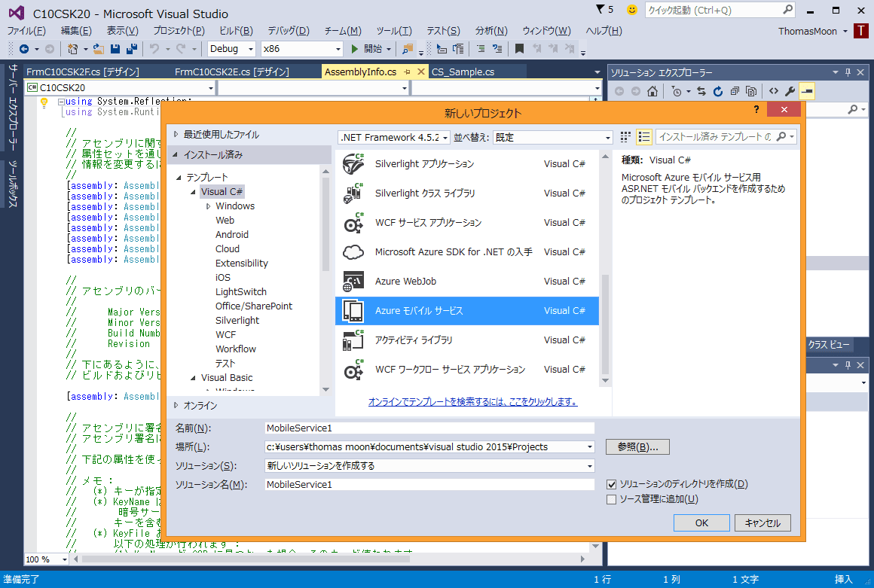Click the Cancel button in dialog
874x588 pixels.
coord(762,522)
